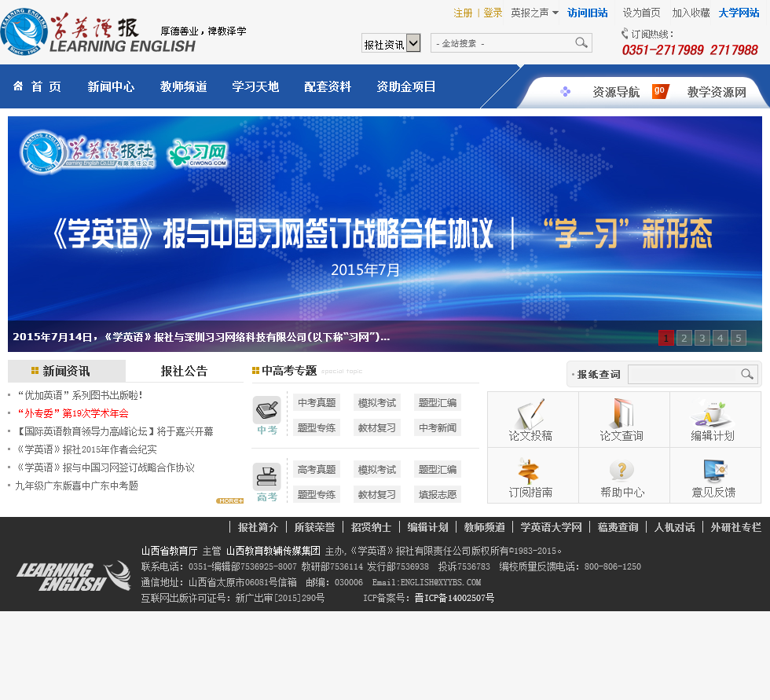770x700 pixels.
Task: Open 所获荣誉 footer link
Action: [314, 527]
